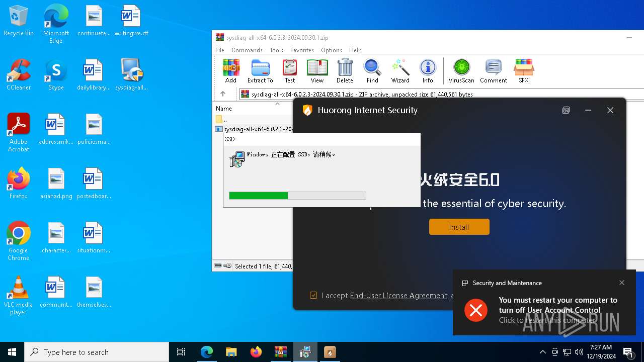
Task: Click the SSD configuration progress bar
Action: [x=297, y=196]
